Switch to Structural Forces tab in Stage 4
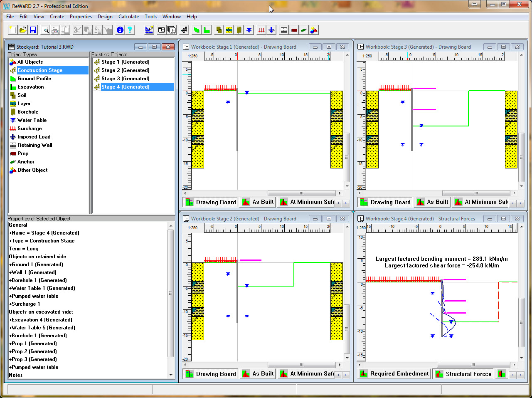This screenshot has width=532, height=398. pos(463,374)
